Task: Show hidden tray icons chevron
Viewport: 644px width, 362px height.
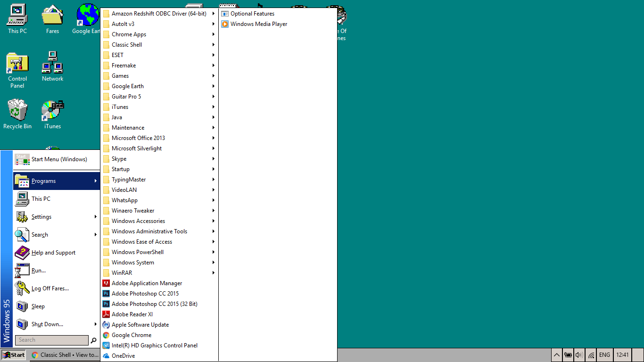Action: pyautogui.click(x=556, y=355)
